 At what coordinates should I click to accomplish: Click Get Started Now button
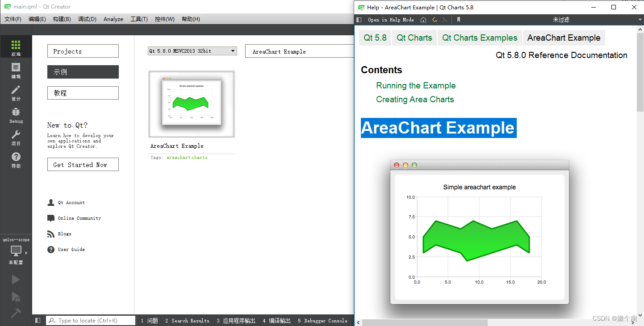[83, 164]
